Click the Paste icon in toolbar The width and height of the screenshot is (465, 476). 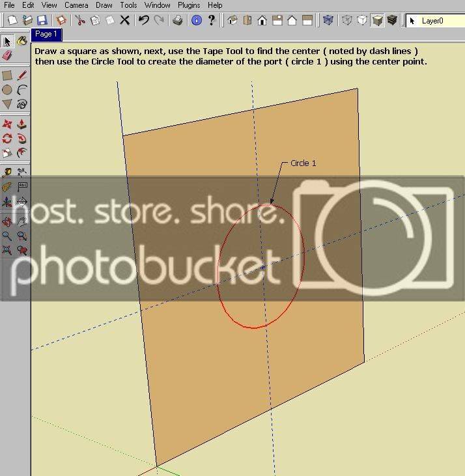click(110, 21)
